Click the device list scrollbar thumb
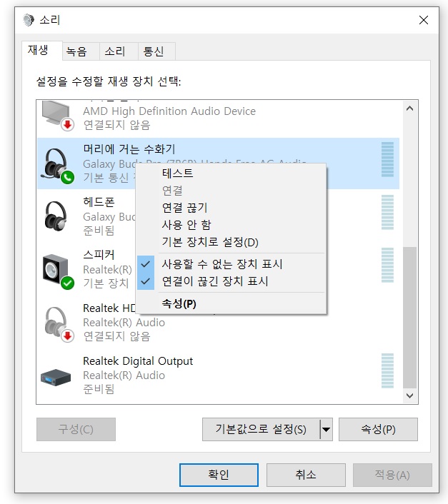The height and width of the screenshot is (504, 448). [x=409, y=318]
